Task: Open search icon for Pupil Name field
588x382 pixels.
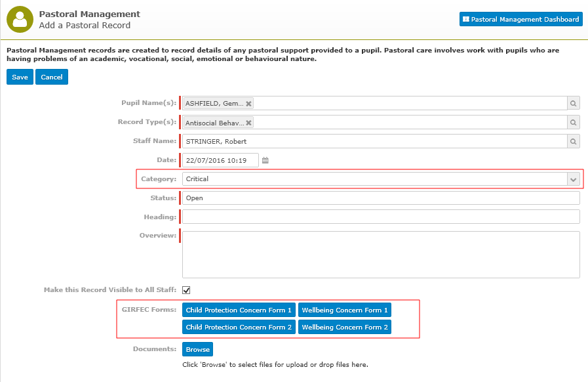Action: (x=574, y=103)
